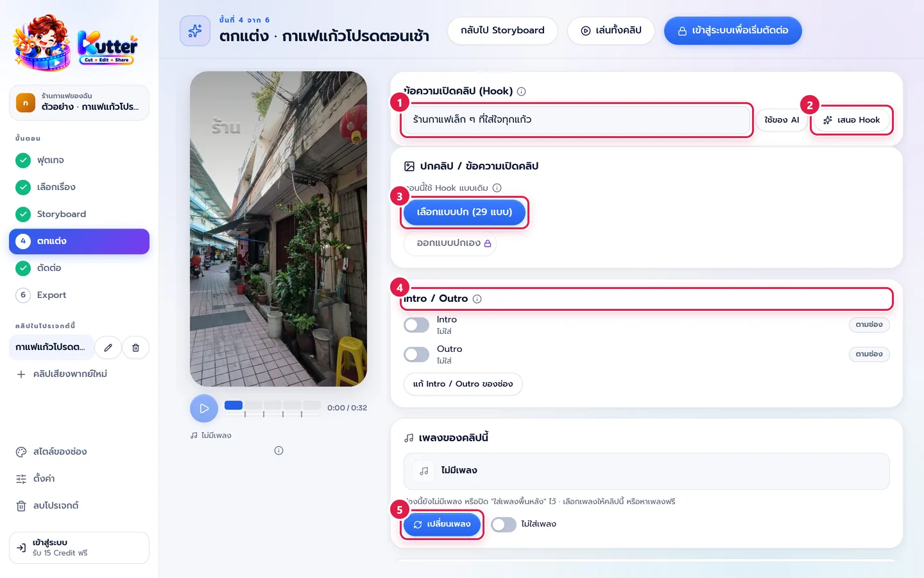Select the ตกแต่ง step
Viewport: 924px width, 578px height.
coord(79,241)
